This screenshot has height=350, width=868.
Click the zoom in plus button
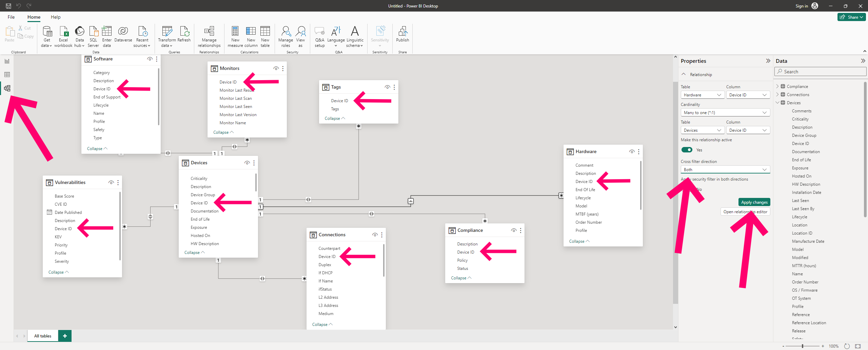pyautogui.click(x=823, y=346)
